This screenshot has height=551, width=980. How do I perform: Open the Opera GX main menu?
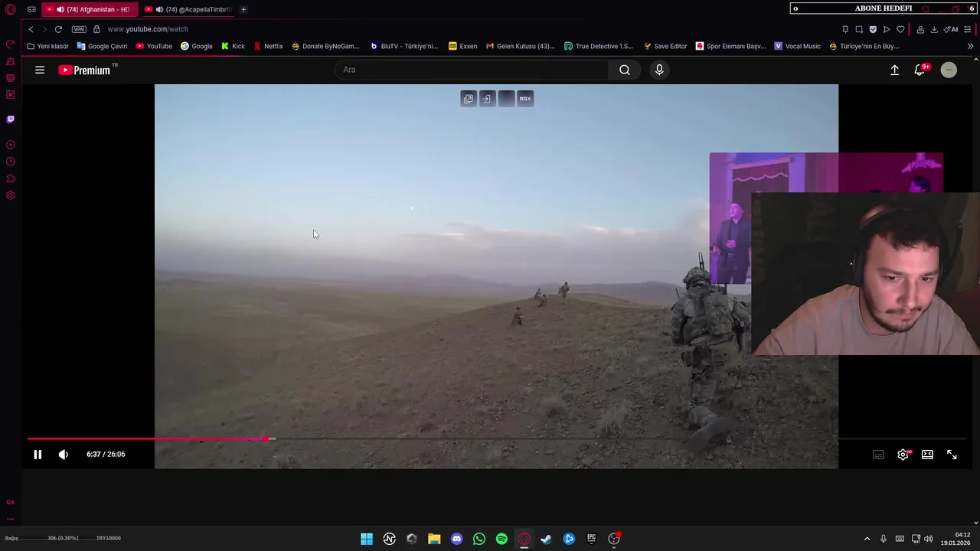point(10,9)
